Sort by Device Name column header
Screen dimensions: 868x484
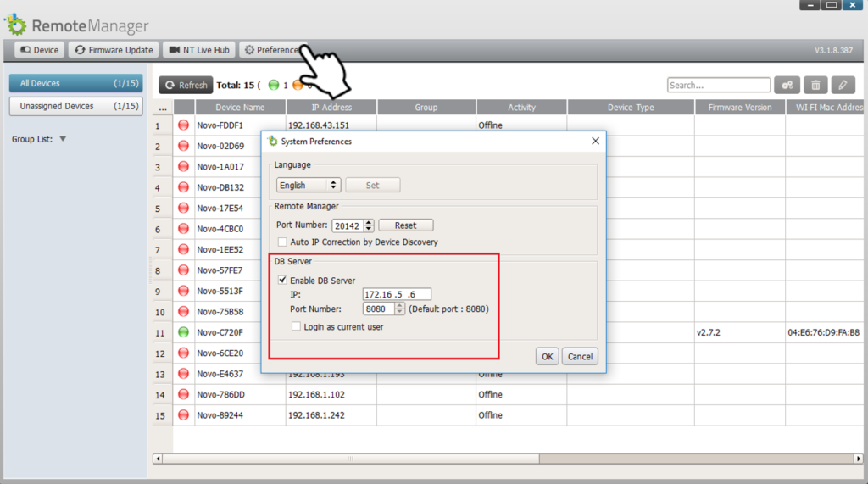240,108
